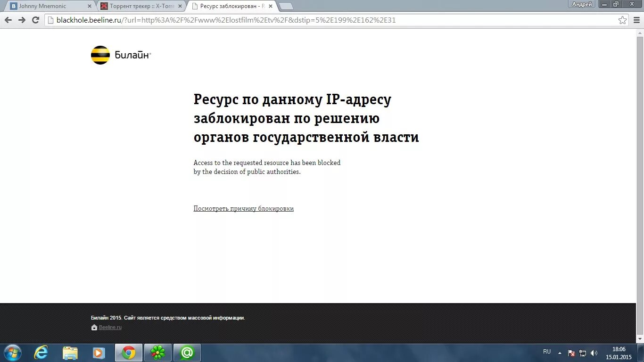Screen dimensions: 644x362
Task: Reload the blocked page
Action: 35,20
